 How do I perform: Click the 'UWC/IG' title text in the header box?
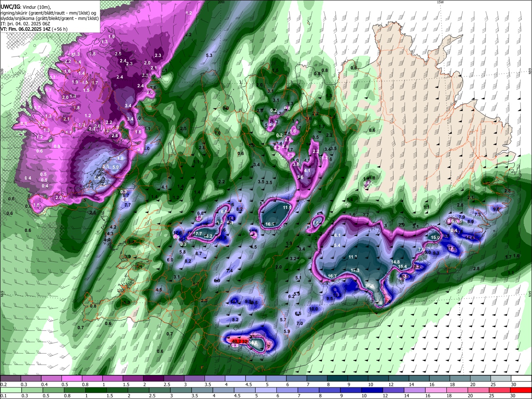pos(10,7)
